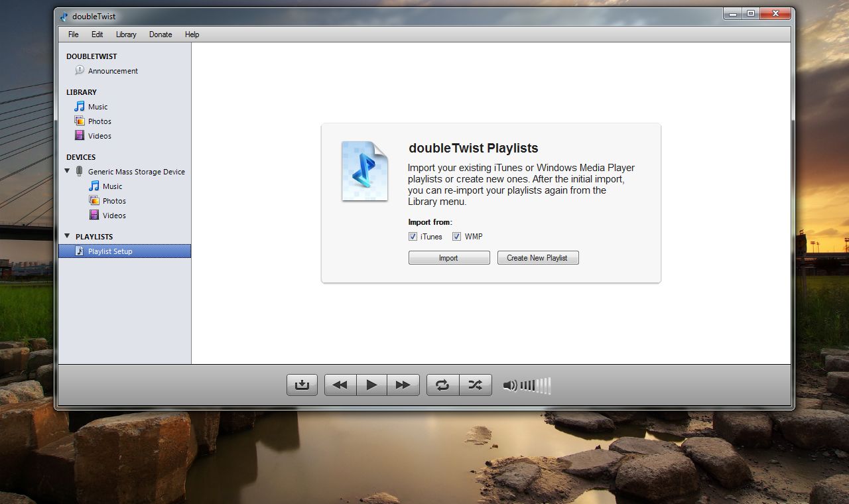The height and width of the screenshot is (504, 849).
Task: Select Photos under LIBRARY
Action: 99,121
